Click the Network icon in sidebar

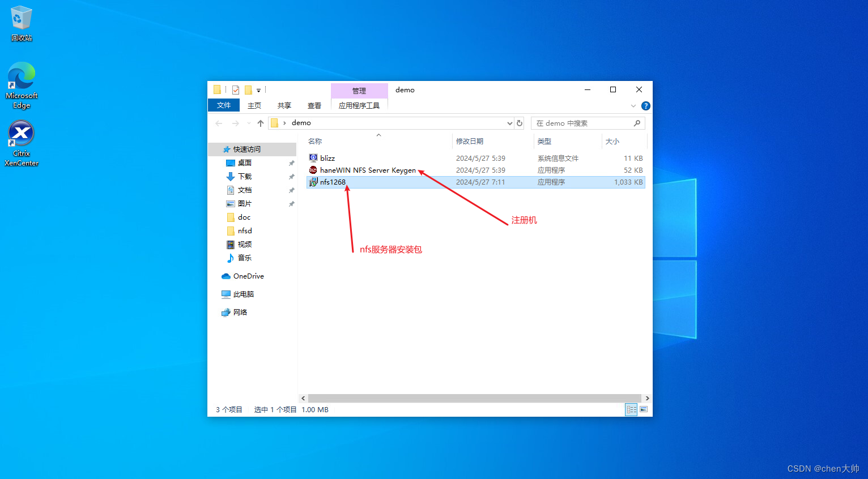pos(226,313)
